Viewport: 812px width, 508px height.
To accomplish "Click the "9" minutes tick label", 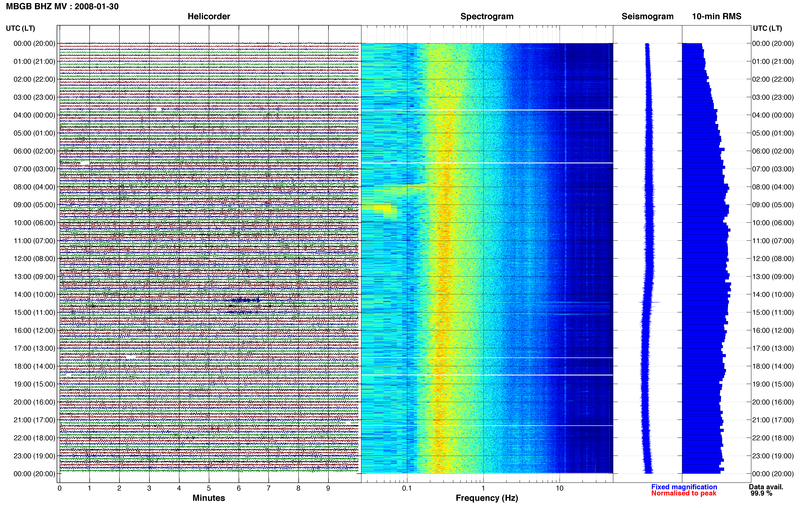I will pos(328,488).
